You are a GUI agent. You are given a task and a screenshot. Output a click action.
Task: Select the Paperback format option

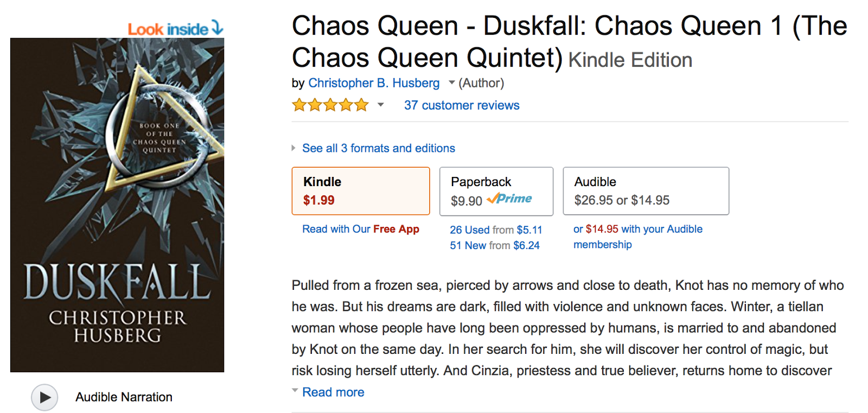tap(496, 191)
